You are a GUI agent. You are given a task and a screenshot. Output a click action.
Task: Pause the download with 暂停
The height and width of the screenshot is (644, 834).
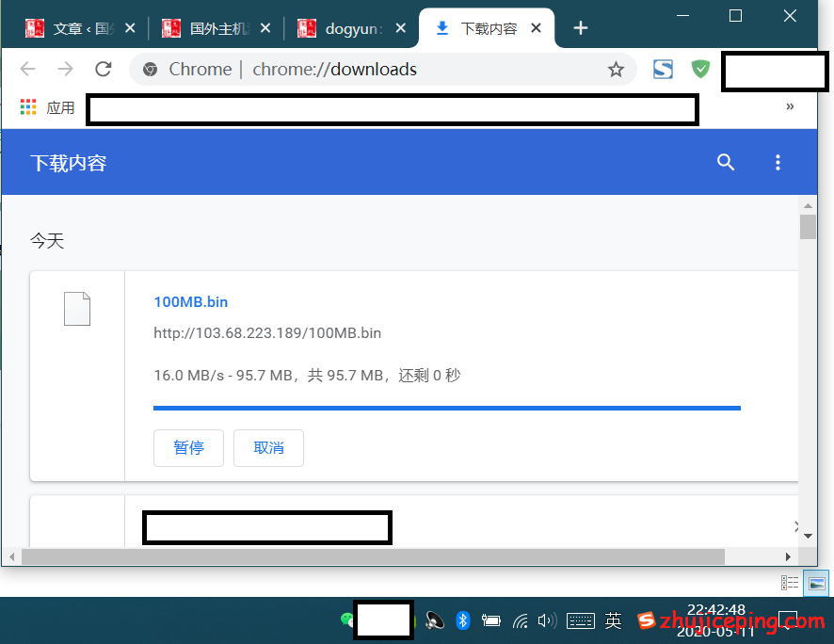point(188,448)
